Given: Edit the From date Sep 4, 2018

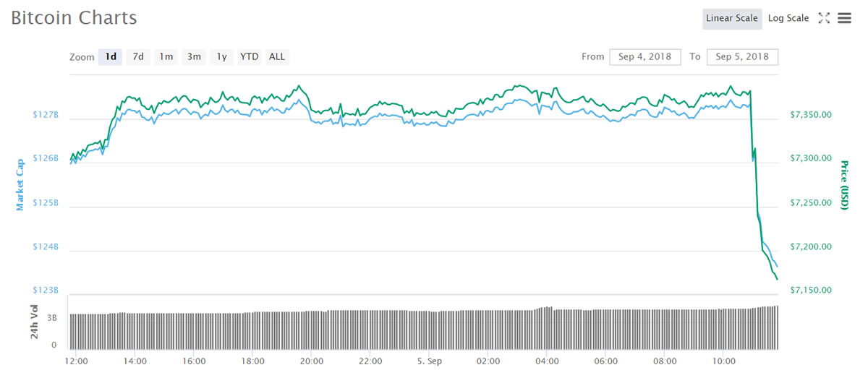Looking at the screenshot, I should pos(645,56).
